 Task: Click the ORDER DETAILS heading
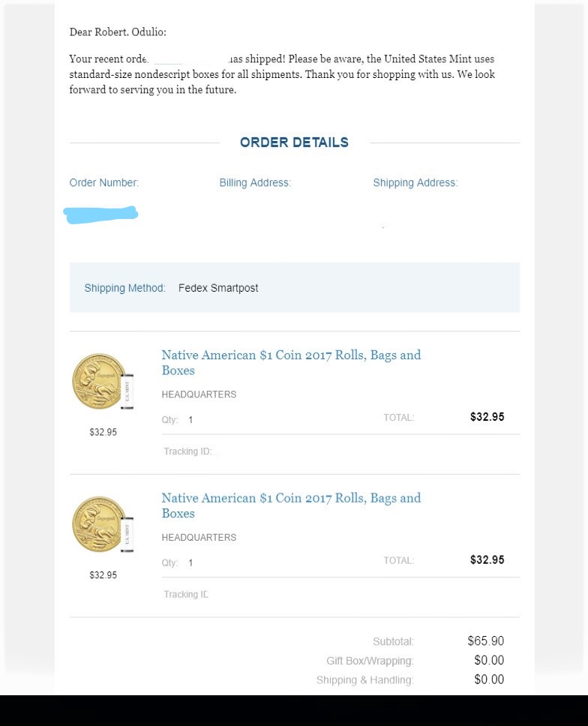click(294, 142)
